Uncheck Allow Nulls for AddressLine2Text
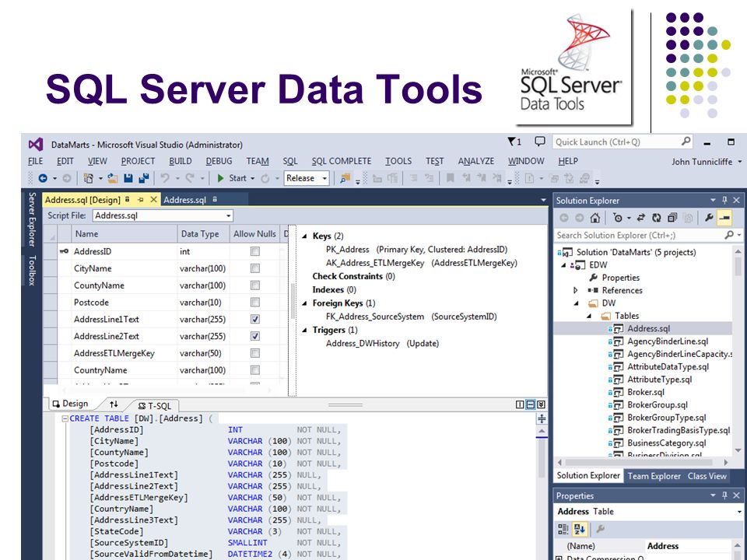Image resolution: width=747 pixels, height=560 pixels. [255, 336]
